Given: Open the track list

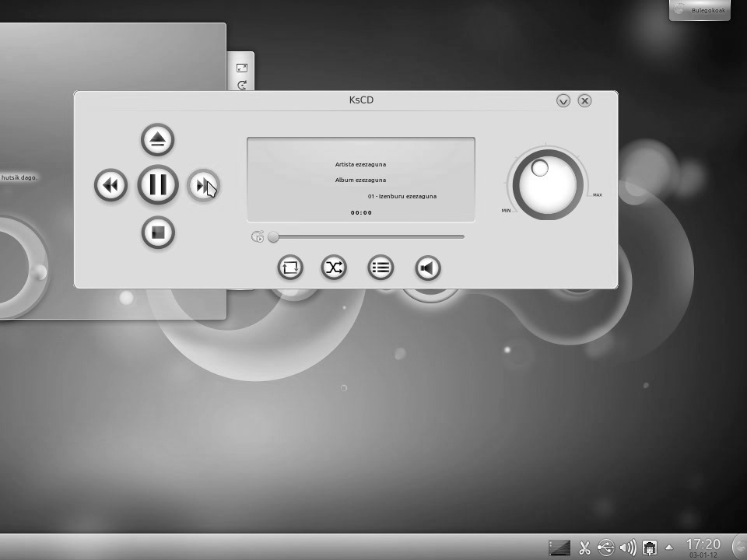Looking at the screenshot, I should [381, 268].
